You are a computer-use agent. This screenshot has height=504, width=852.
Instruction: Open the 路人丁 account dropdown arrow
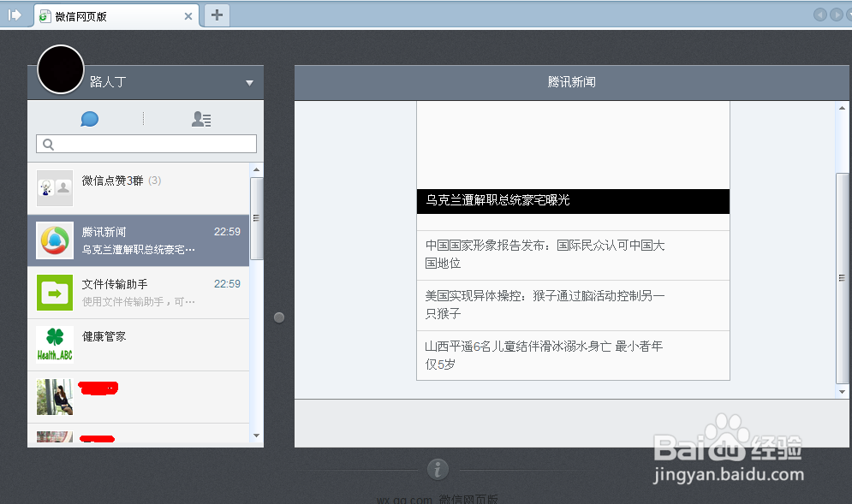point(249,83)
